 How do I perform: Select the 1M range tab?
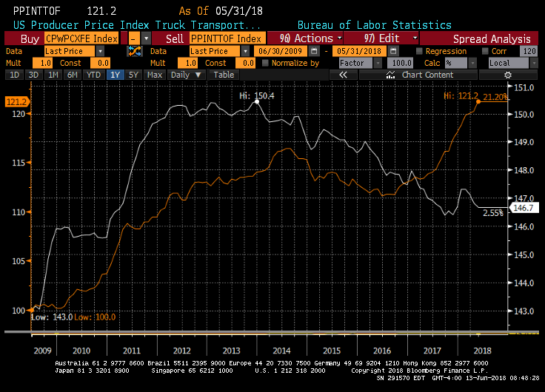[53, 75]
